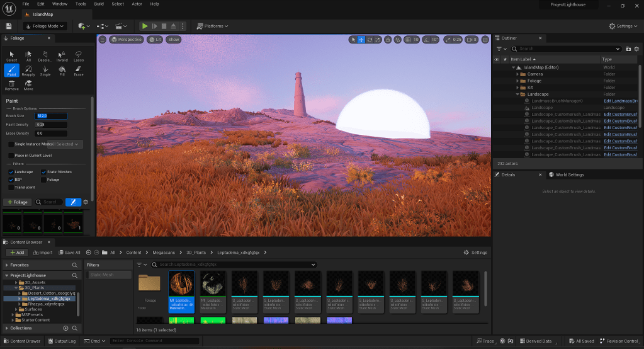Toggle Place in Current Level checkbox
This screenshot has height=349, width=644.
click(11, 155)
